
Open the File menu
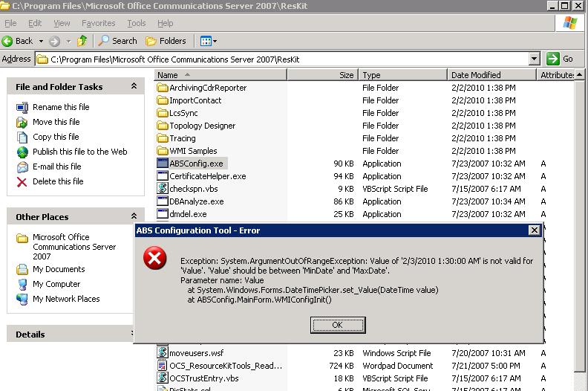coord(10,23)
